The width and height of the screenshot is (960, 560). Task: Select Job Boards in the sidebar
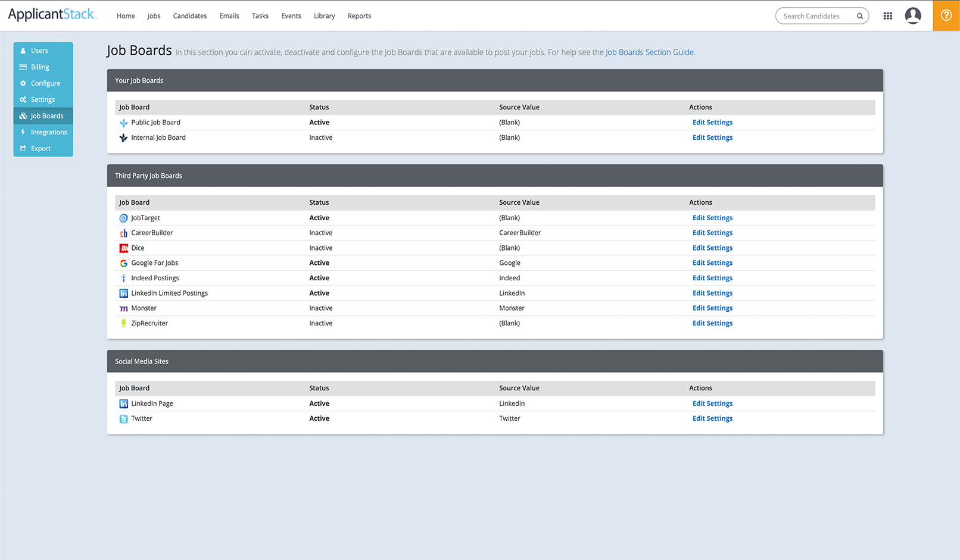(x=43, y=116)
